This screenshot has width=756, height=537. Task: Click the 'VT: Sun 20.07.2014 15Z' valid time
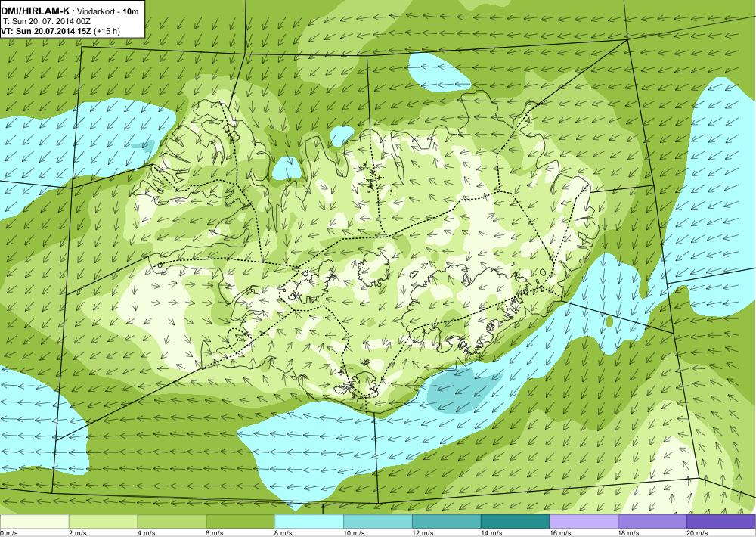(46, 31)
